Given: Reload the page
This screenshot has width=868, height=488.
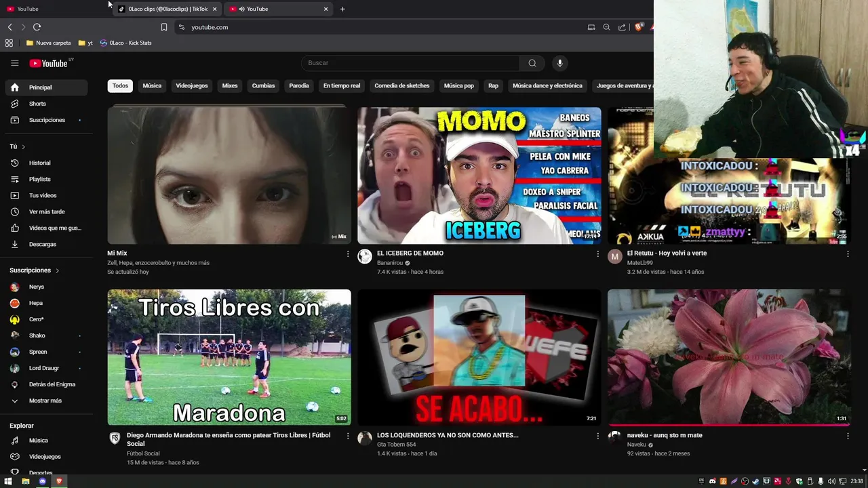Looking at the screenshot, I should [x=37, y=27].
